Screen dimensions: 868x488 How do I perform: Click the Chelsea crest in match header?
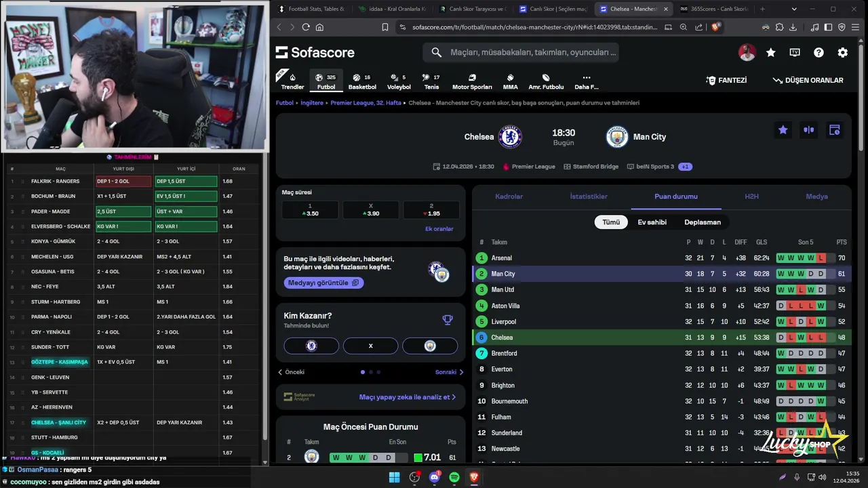(510, 137)
